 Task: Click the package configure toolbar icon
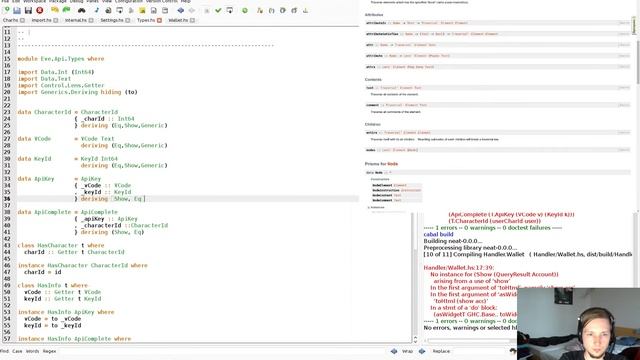108,10
